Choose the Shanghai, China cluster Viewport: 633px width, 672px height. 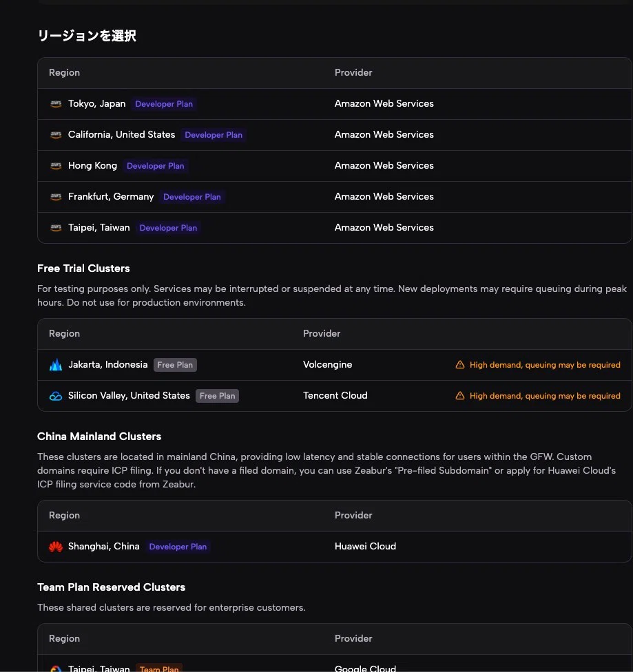[335, 547]
